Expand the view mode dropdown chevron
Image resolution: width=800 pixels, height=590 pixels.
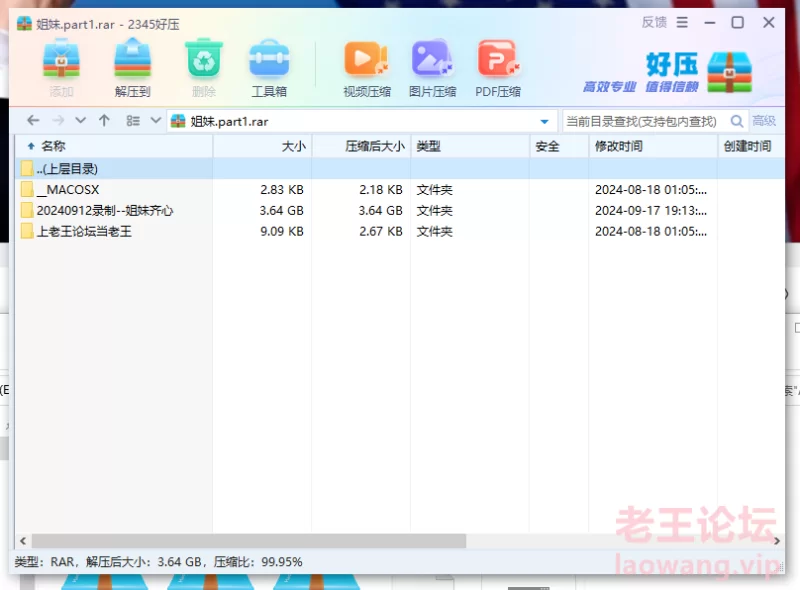click(x=156, y=120)
